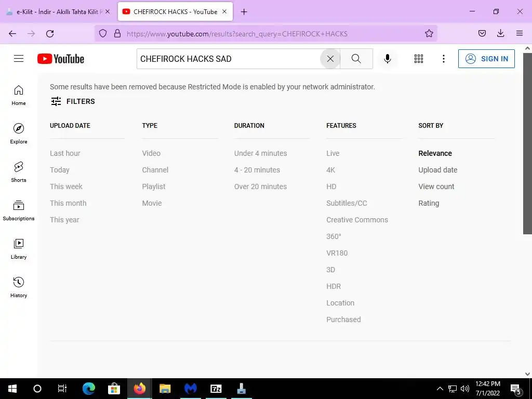This screenshot has width=532, height=399.
Task: Open File Explorer from the taskbar
Action: pyautogui.click(x=165, y=389)
